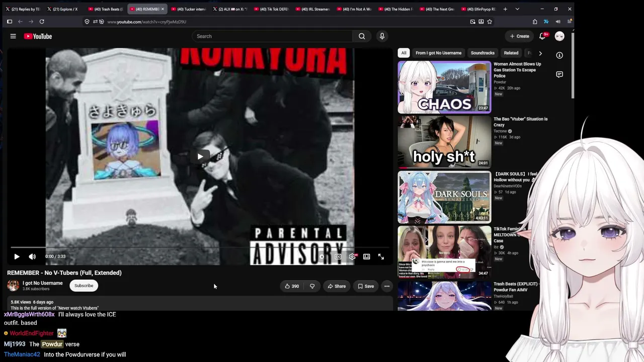Like the video with 390 likes

pyautogui.click(x=292, y=286)
